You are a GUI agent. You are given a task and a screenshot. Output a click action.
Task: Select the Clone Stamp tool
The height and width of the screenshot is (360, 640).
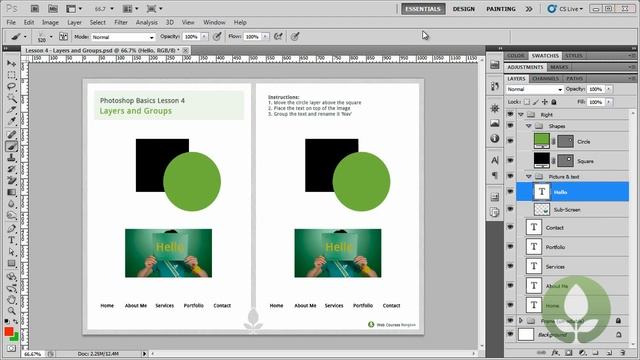(11, 158)
